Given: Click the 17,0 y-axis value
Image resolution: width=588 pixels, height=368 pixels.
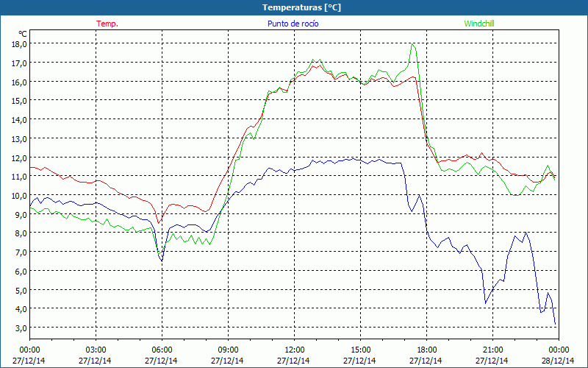Looking at the screenshot, I should click(20, 63).
